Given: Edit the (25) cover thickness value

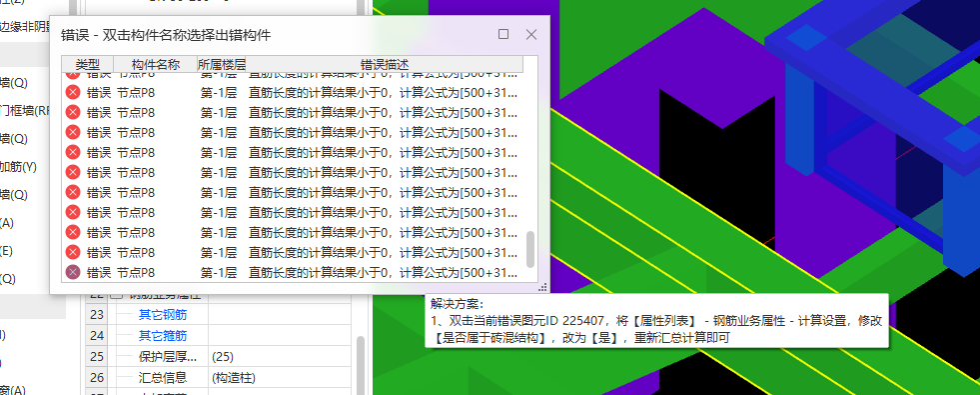Looking at the screenshot, I should coord(280,357).
